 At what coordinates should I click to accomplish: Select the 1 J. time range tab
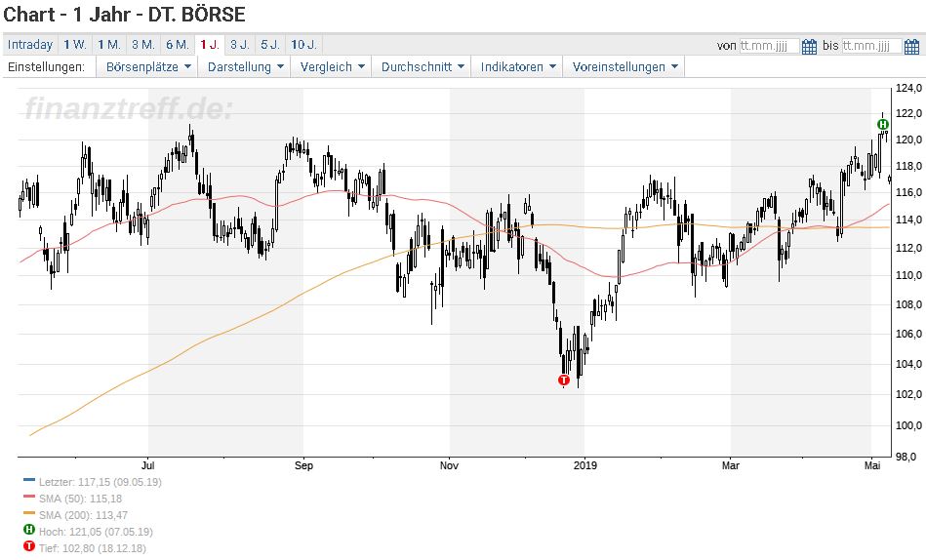tap(210, 45)
